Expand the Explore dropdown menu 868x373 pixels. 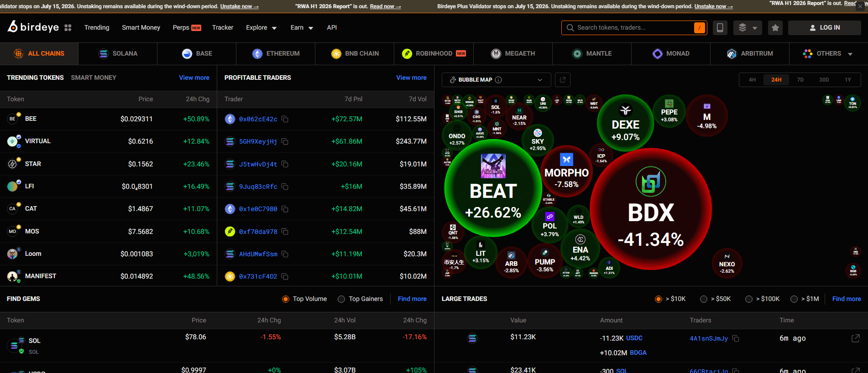coord(261,28)
